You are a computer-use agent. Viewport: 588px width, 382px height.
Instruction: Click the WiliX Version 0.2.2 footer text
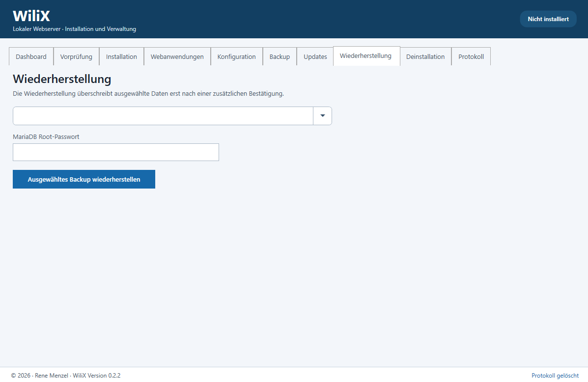(x=97, y=375)
